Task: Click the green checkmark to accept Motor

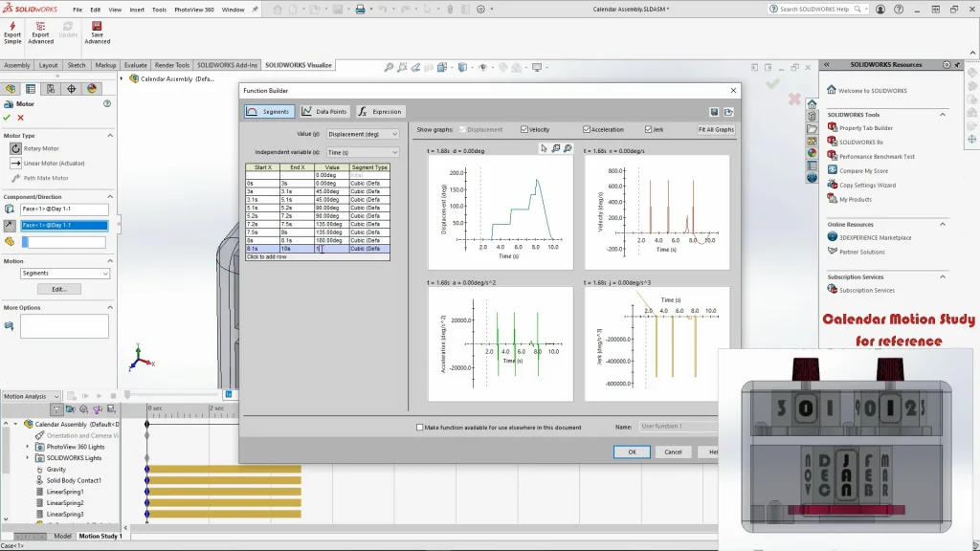Action: click(x=7, y=118)
